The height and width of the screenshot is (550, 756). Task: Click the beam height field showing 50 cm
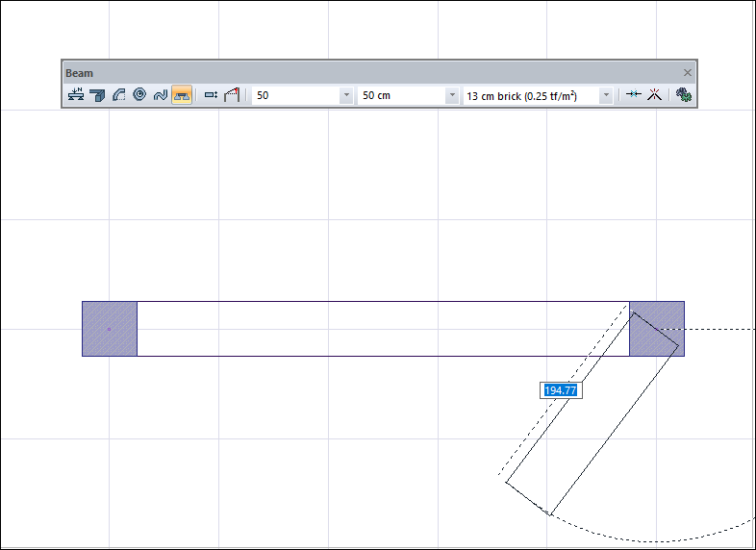[400, 96]
